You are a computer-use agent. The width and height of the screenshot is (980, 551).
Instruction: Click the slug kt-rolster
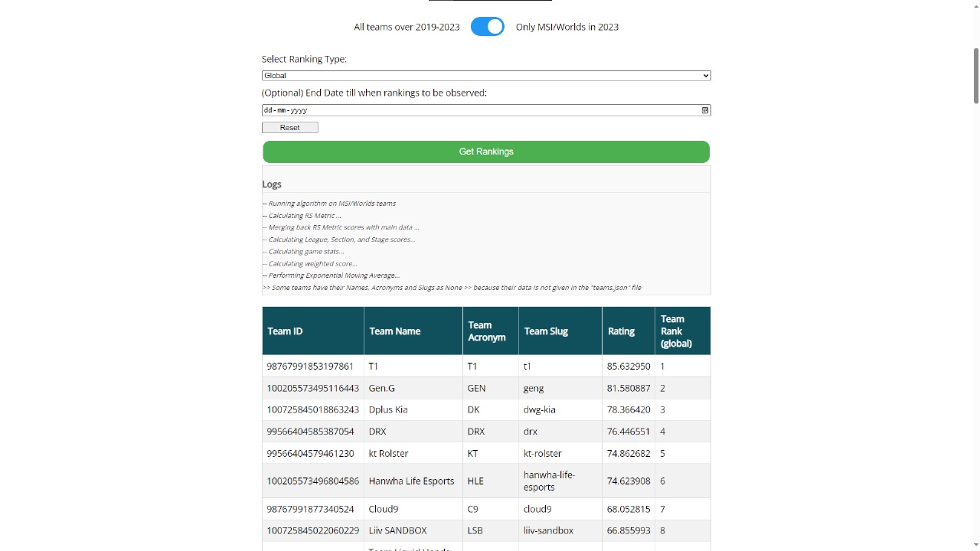coord(543,453)
